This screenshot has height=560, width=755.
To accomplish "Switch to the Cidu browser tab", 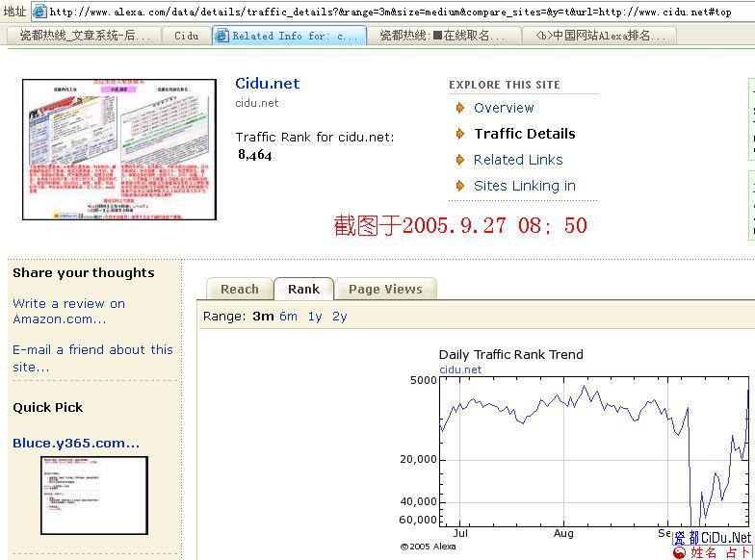I will (186, 36).
